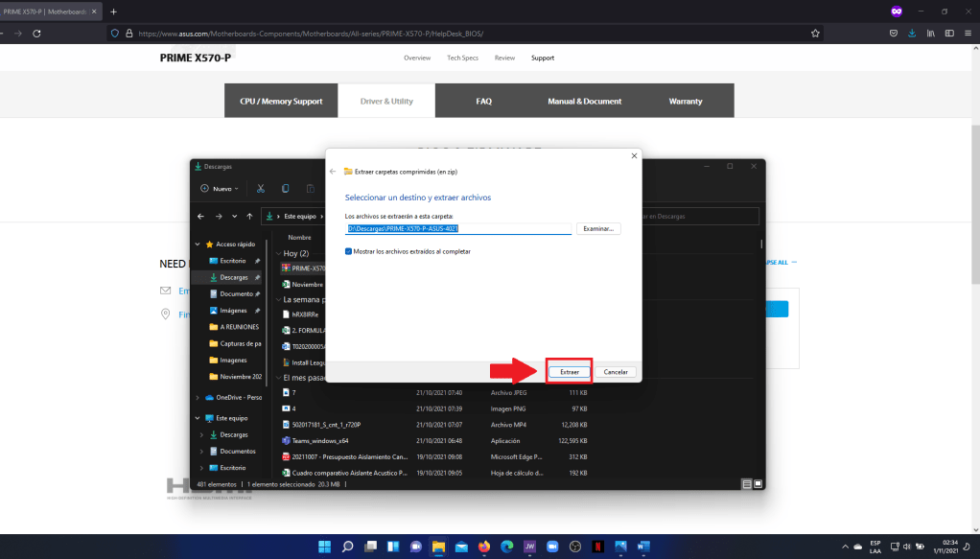Click the Copy icon in Explorer toolbar
Screen dimensions: 980x559
[286, 189]
